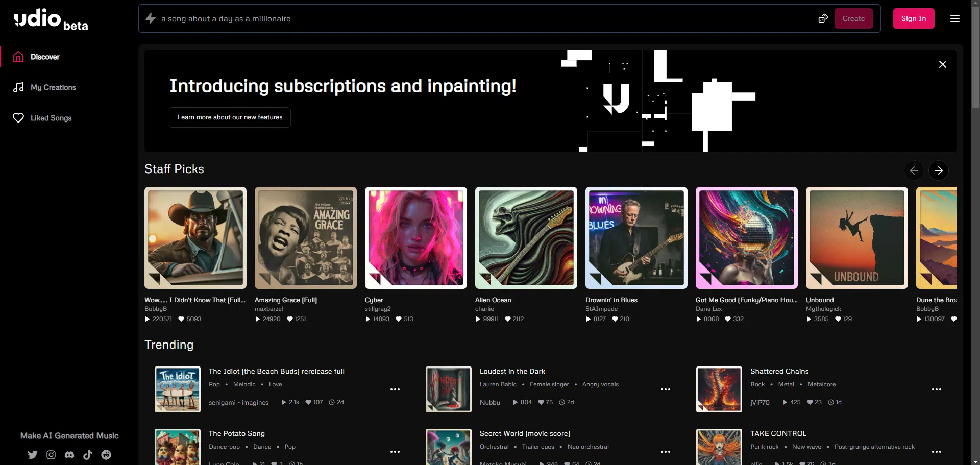
Task: Go to My Creations in sidebar
Action: click(x=53, y=87)
